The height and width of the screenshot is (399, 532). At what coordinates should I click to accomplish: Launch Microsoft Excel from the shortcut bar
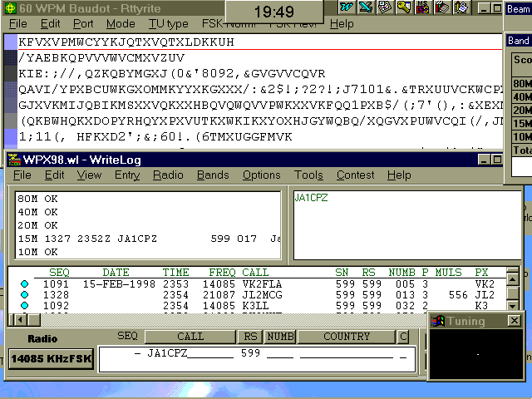point(366,7)
